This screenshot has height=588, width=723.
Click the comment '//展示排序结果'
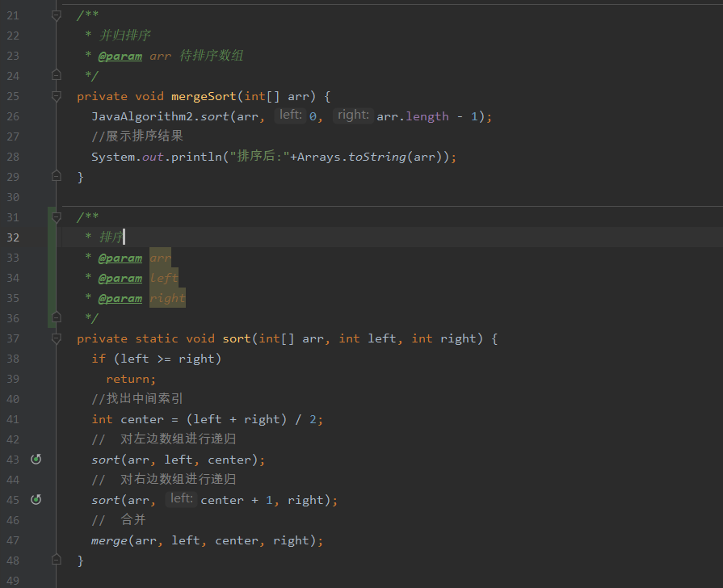coord(137,136)
